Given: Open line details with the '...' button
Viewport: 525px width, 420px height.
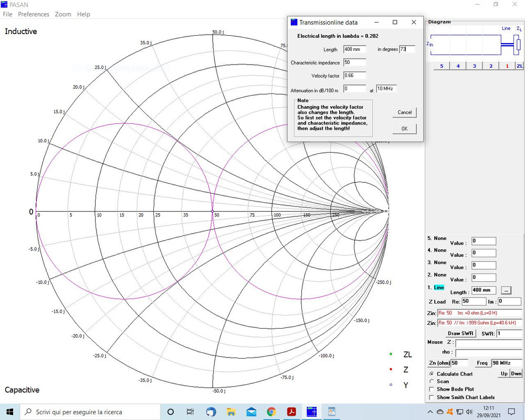Looking at the screenshot, I should [x=506, y=290].
